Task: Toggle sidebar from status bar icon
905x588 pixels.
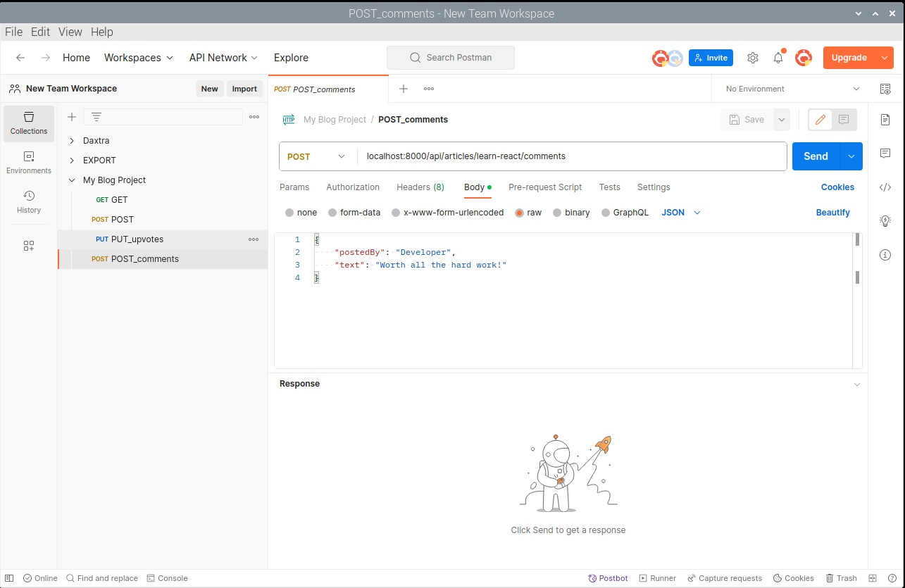Action: pyautogui.click(x=10, y=578)
